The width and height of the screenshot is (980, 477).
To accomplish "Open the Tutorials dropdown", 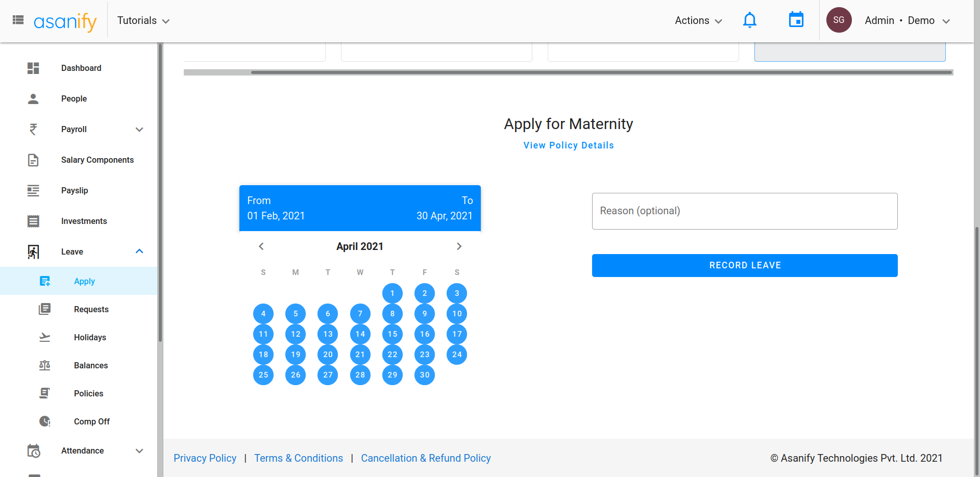I will [x=143, y=20].
